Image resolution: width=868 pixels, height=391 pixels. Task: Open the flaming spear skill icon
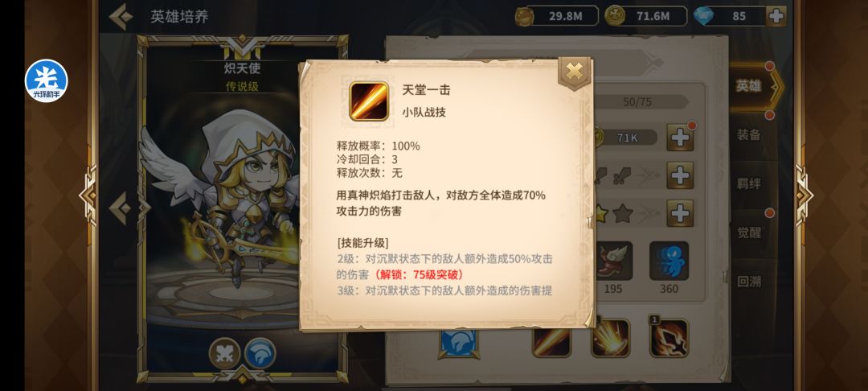click(669, 337)
